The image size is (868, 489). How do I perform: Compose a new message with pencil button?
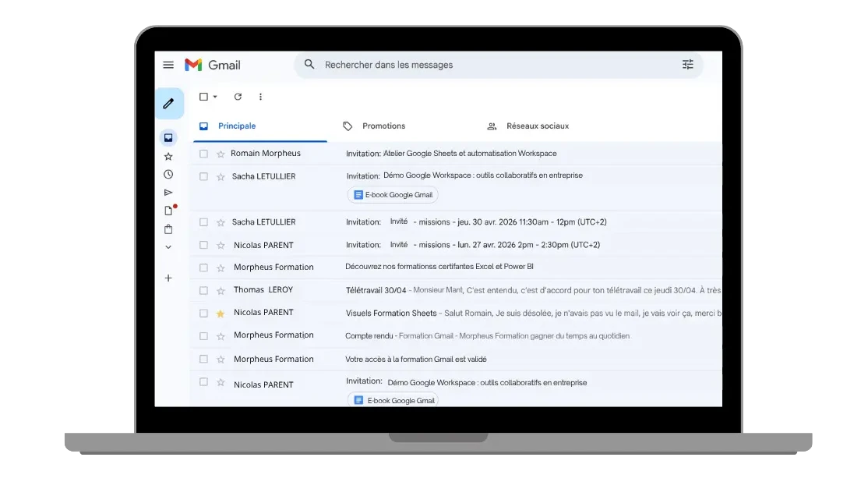pyautogui.click(x=169, y=104)
